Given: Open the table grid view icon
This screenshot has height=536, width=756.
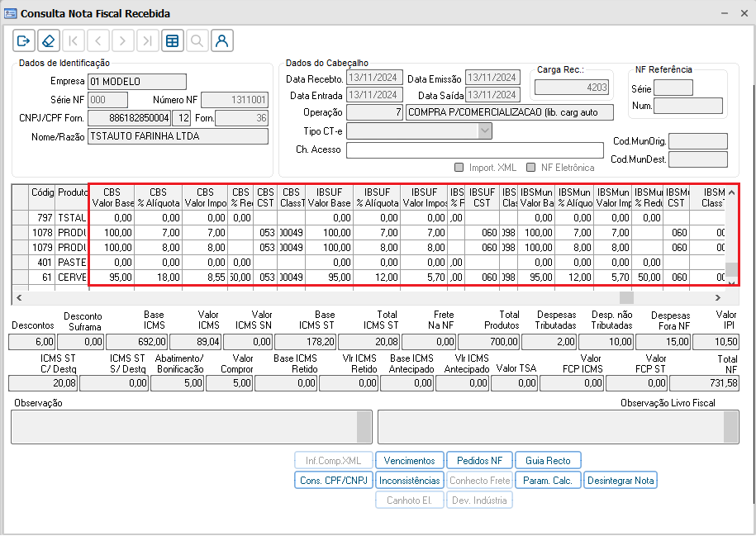Looking at the screenshot, I should pos(173,40).
